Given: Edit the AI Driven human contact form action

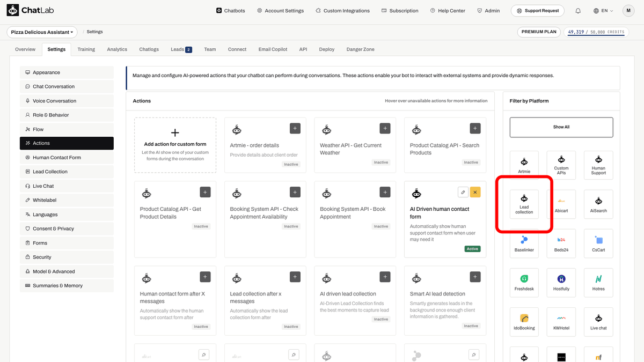Looking at the screenshot, I should [x=463, y=192].
